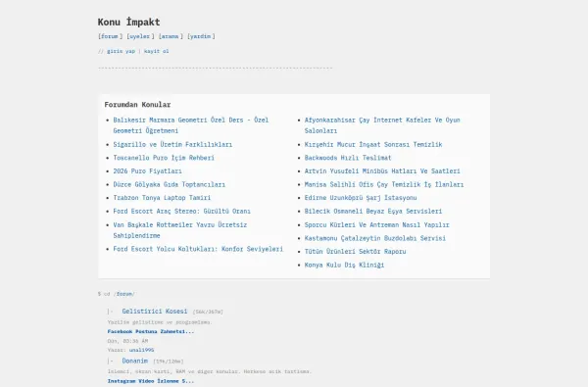
Task: Open the Konu İmpakt site title
Action: pos(128,23)
